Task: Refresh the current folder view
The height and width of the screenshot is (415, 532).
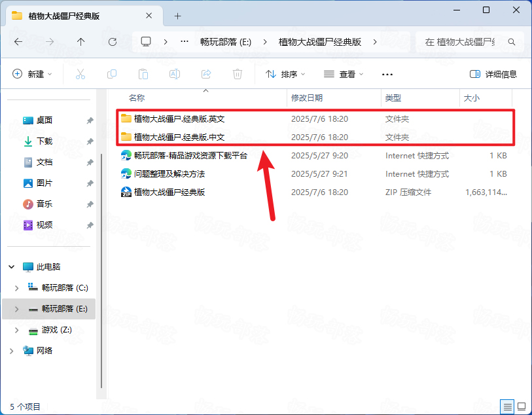Action: pyautogui.click(x=113, y=42)
